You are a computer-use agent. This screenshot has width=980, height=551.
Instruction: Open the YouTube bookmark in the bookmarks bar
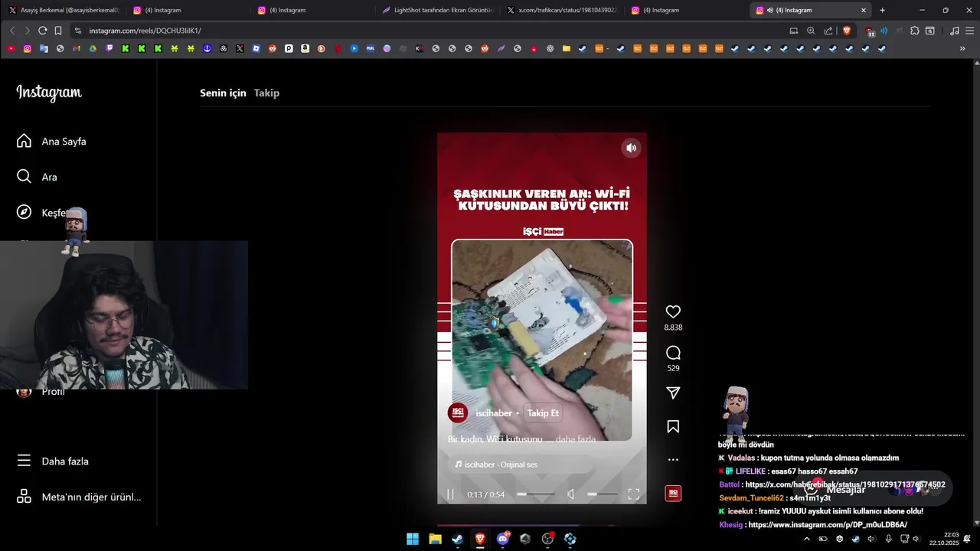tap(11, 48)
